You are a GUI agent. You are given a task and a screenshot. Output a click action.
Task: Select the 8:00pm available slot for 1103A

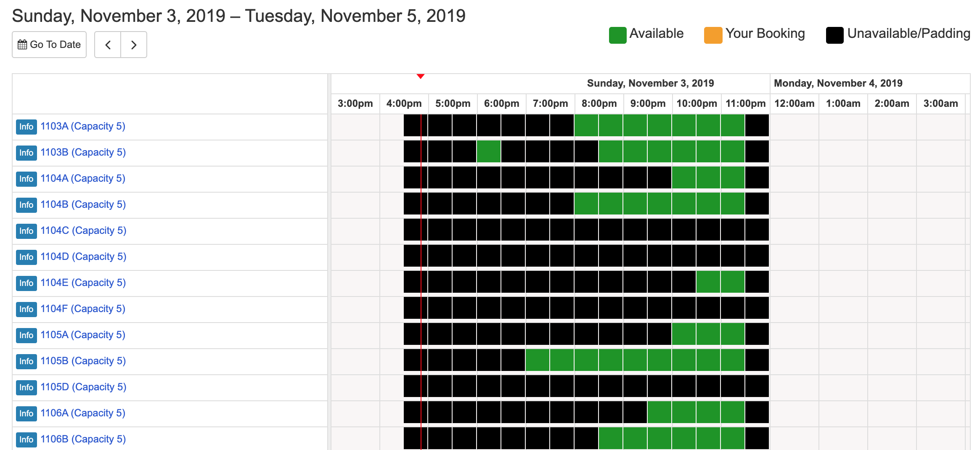coord(586,125)
